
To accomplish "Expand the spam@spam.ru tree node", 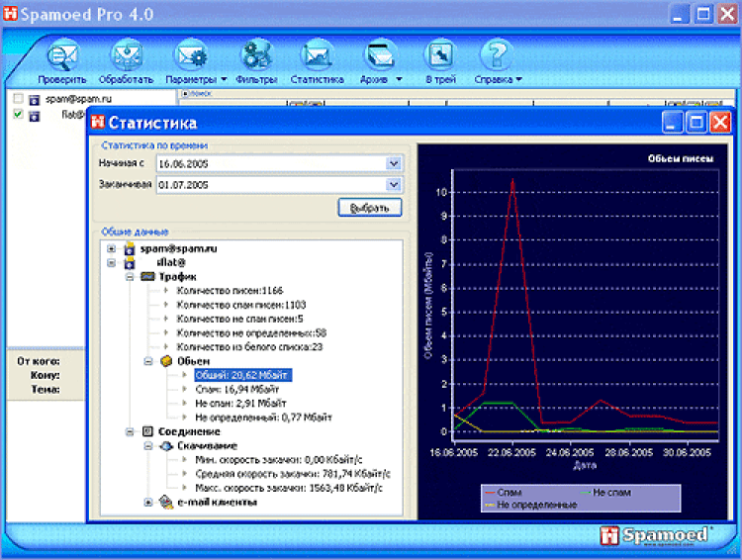I will (112, 249).
